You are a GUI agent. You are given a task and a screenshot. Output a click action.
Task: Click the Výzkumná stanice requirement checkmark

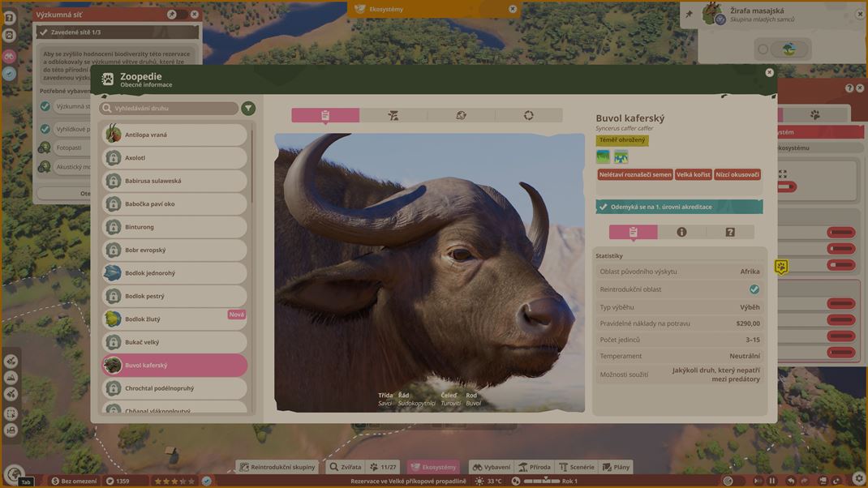(x=45, y=106)
